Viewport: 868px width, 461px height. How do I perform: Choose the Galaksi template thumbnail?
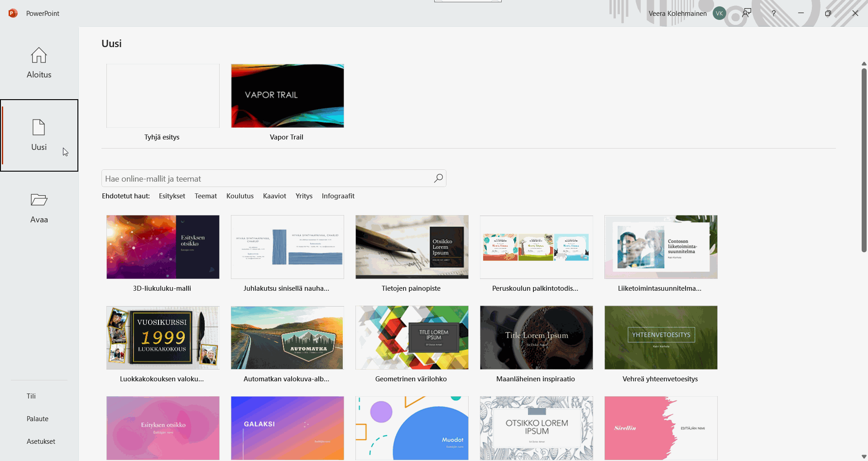point(288,428)
